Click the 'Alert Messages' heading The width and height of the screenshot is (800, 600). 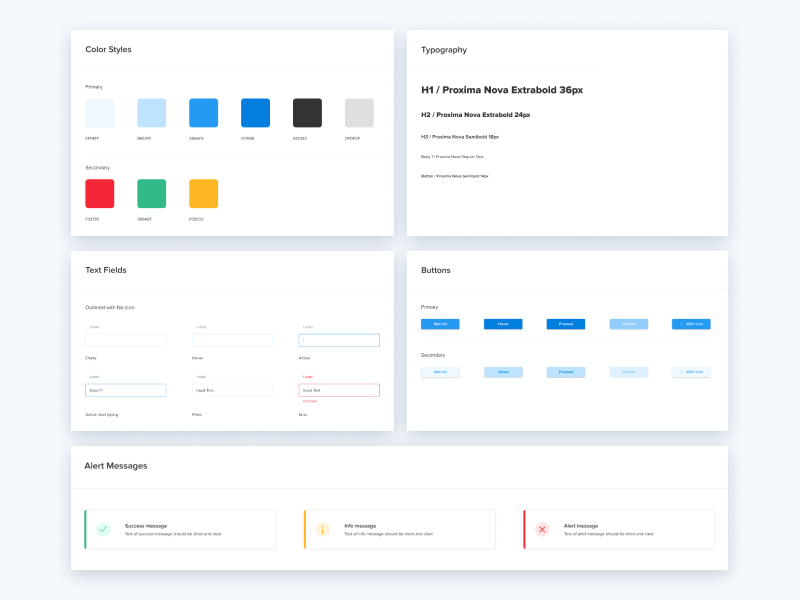click(x=116, y=466)
